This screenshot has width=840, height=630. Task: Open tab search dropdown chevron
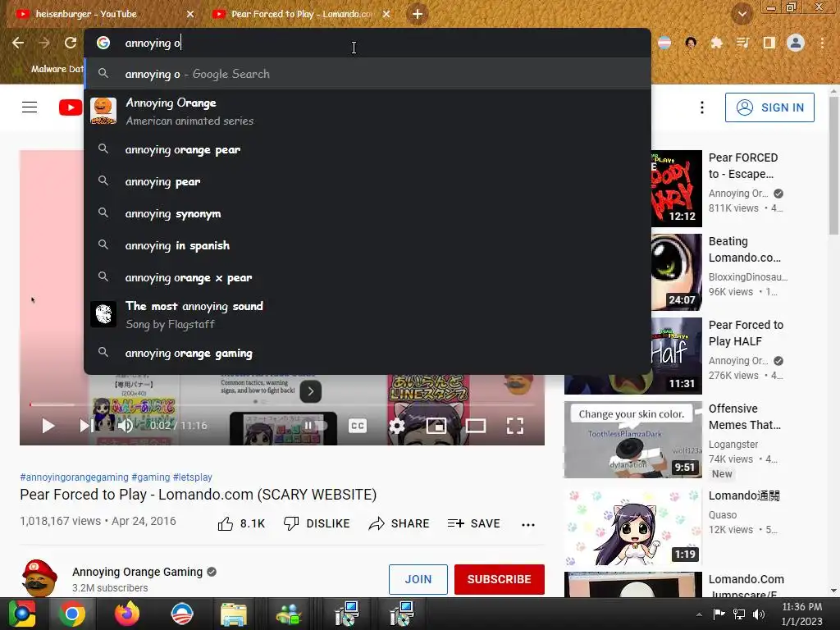[742, 14]
